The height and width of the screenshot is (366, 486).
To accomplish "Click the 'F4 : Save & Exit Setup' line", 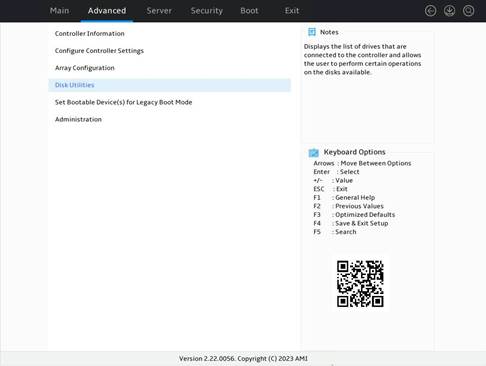I will 351,223.
